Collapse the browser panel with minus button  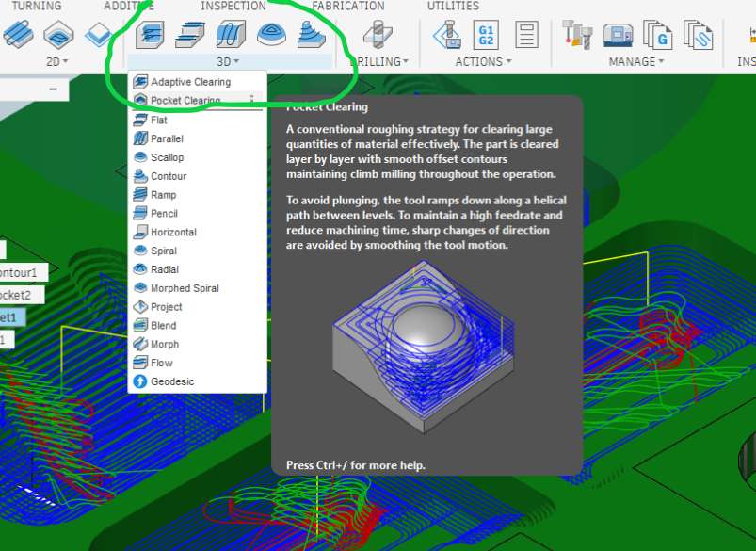(x=53, y=89)
